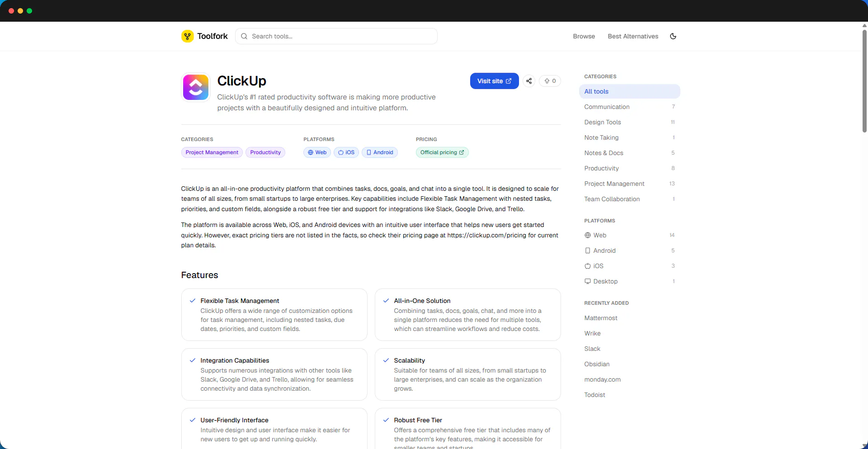Click the checkmark beside User-Friendly Interface
The height and width of the screenshot is (449, 868).
coord(193,420)
